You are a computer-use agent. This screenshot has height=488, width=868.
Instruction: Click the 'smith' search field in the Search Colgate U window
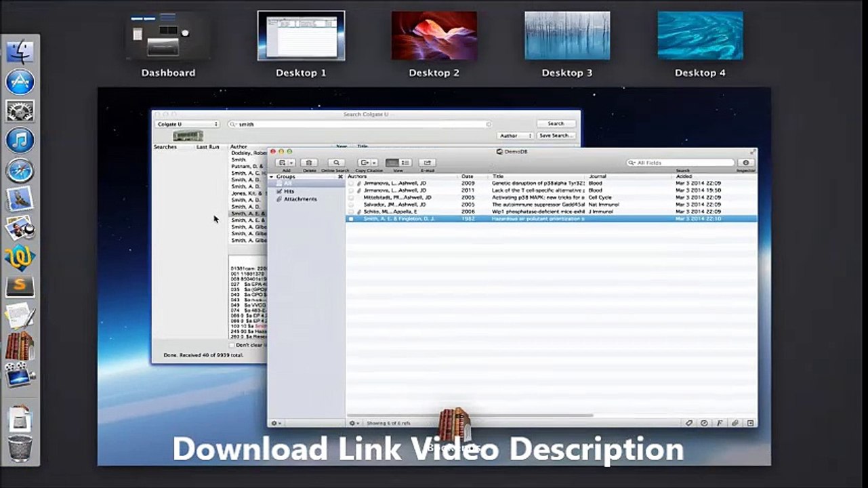click(x=360, y=124)
